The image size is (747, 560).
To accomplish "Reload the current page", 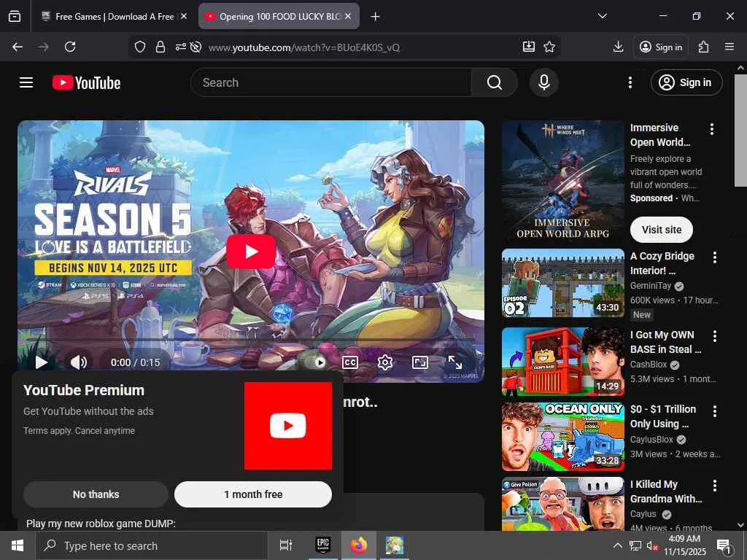I will click(x=70, y=47).
